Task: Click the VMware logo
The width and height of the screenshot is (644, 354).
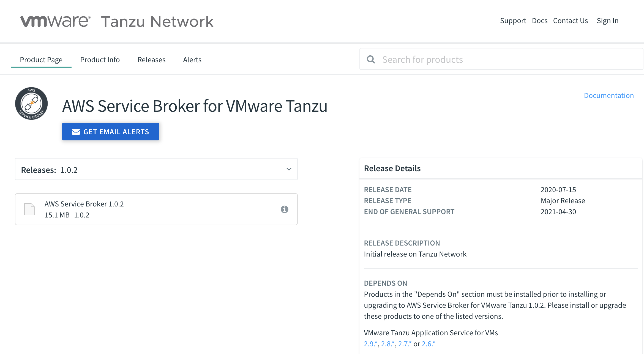Action: [x=55, y=21]
